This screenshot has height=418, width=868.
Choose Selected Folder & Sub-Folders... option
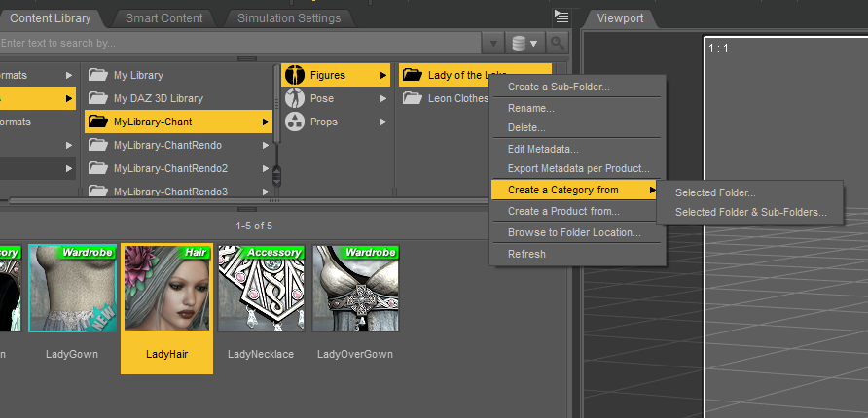(749, 212)
